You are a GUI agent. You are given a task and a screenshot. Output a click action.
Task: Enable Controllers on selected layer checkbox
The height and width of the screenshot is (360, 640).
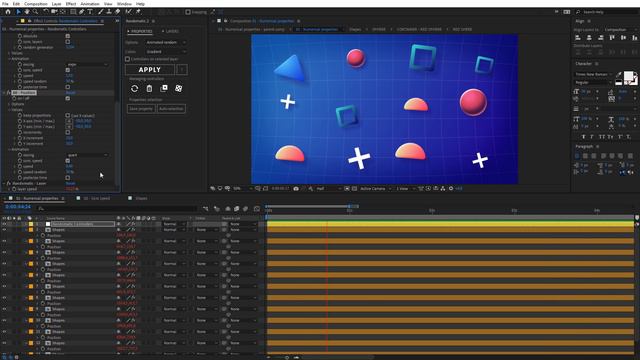coord(128,59)
